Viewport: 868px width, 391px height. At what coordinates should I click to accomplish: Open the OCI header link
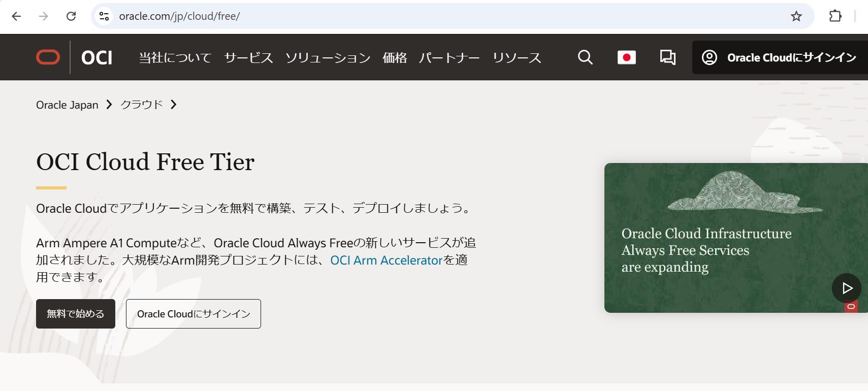click(x=97, y=58)
